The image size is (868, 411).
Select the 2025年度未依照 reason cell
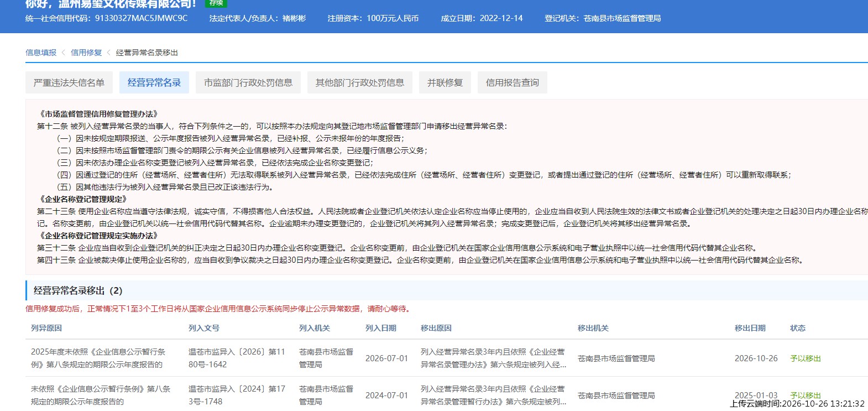coord(98,358)
